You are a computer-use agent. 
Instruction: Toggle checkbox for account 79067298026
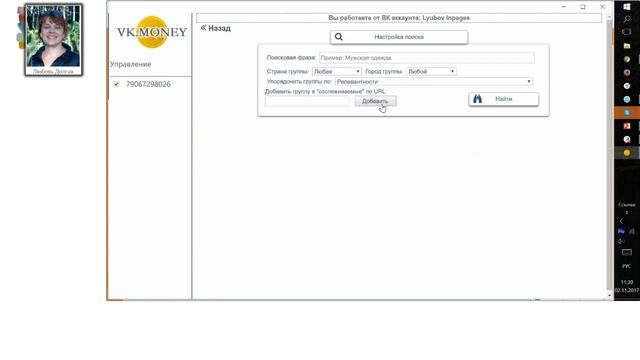(116, 84)
